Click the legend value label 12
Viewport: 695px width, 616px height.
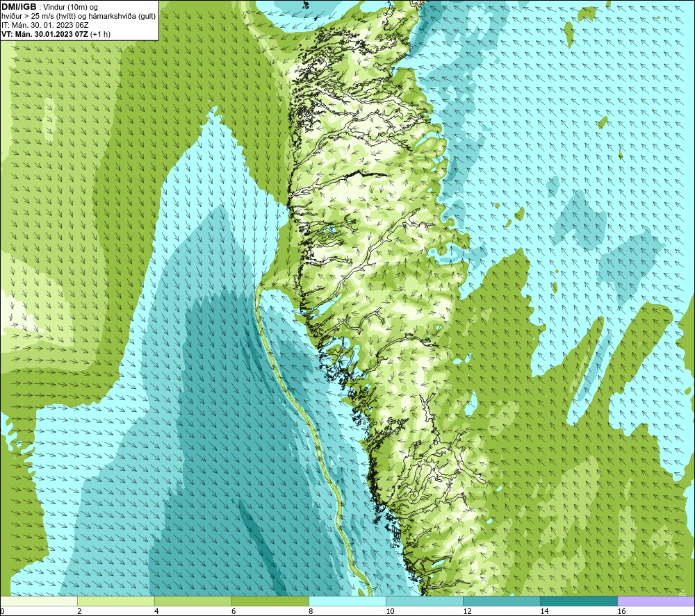point(467,611)
